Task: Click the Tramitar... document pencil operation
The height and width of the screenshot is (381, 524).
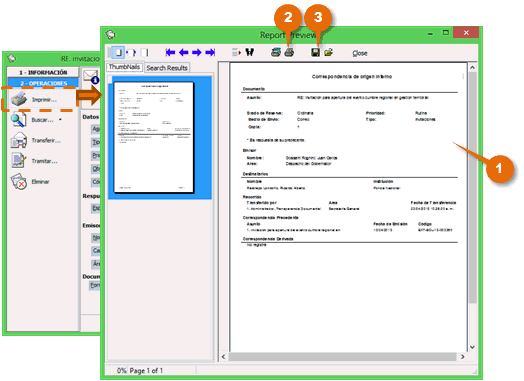Action: (34, 161)
